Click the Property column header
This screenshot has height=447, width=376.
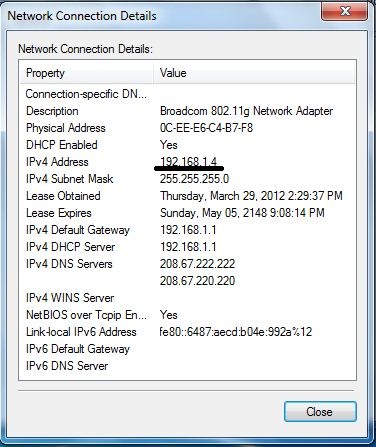pyautogui.click(x=87, y=73)
